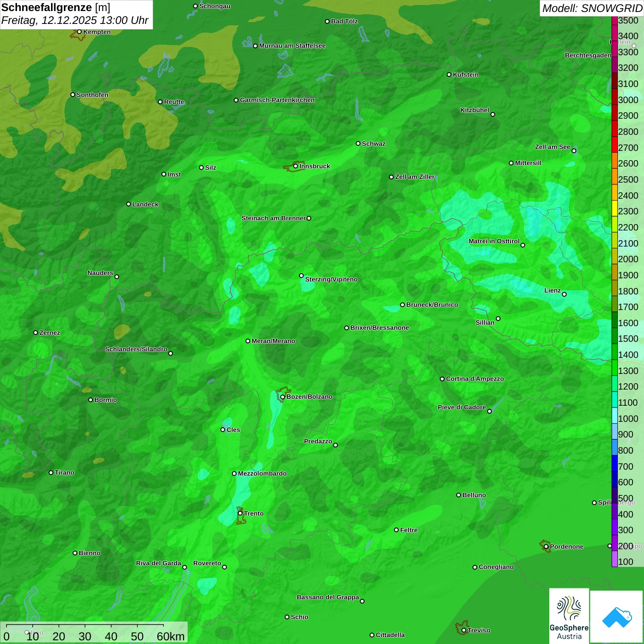Click the Rovereto location dot
The width and height of the screenshot is (644, 644).
tap(224, 567)
